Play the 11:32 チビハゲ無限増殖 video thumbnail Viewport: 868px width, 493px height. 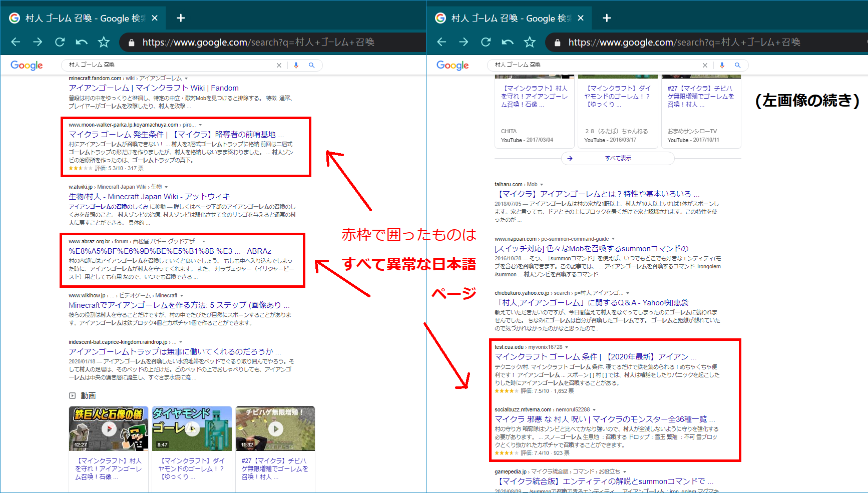(275, 428)
